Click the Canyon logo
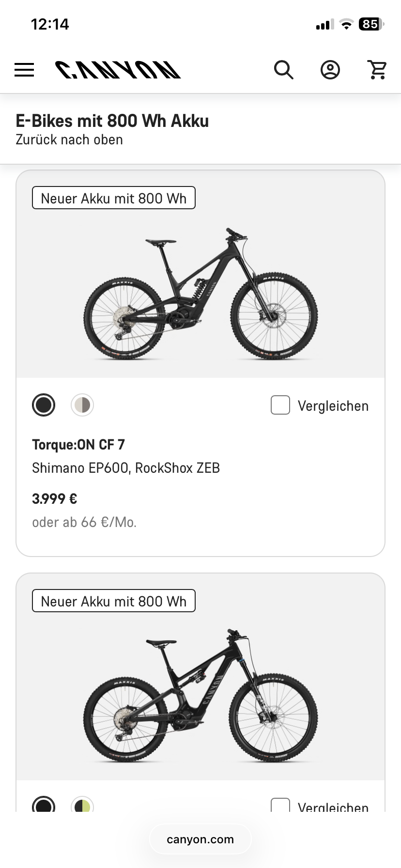This screenshot has height=868, width=401. (118, 70)
